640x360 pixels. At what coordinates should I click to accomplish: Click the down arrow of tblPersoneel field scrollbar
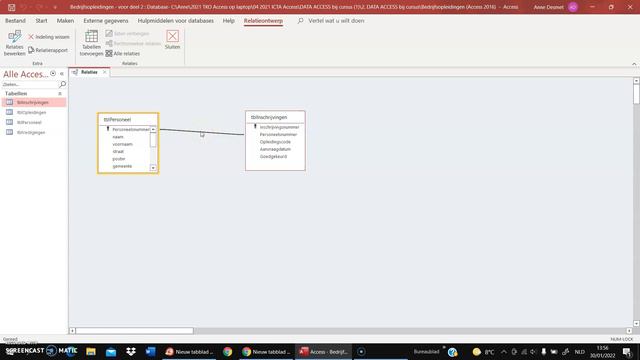click(153, 168)
